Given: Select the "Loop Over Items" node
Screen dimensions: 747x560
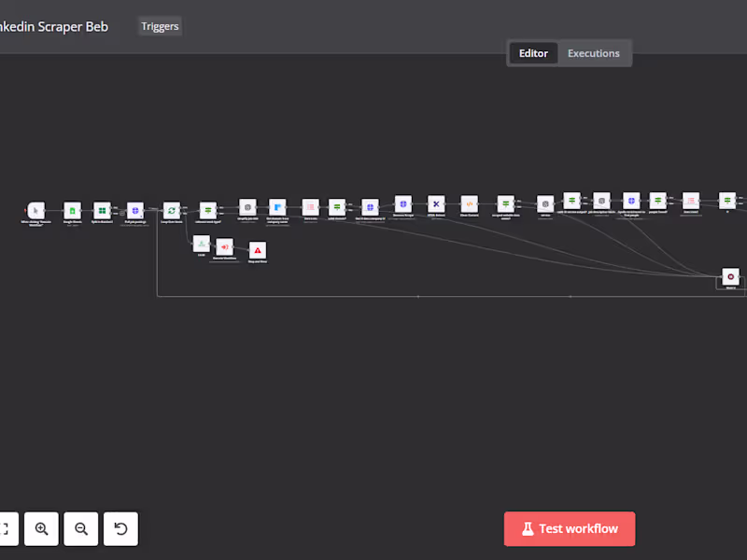Looking at the screenshot, I should [171, 210].
